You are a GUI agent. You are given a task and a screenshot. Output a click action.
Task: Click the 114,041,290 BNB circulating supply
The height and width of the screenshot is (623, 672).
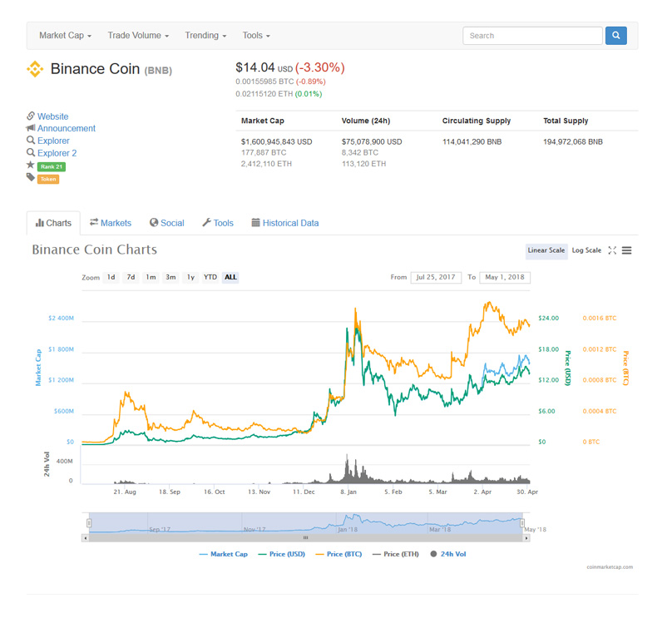click(x=472, y=142)
